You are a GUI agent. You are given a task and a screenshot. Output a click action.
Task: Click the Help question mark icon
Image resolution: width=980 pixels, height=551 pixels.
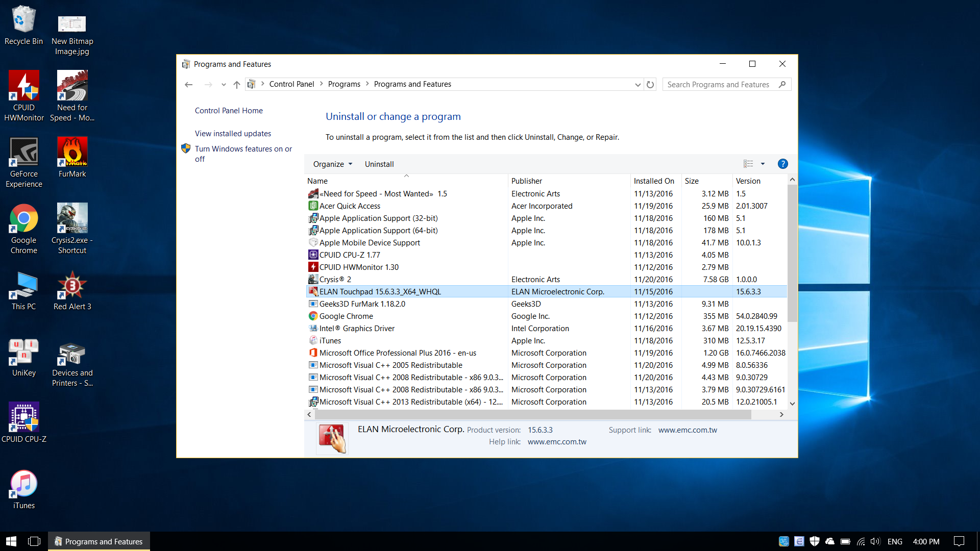[782, 164]
